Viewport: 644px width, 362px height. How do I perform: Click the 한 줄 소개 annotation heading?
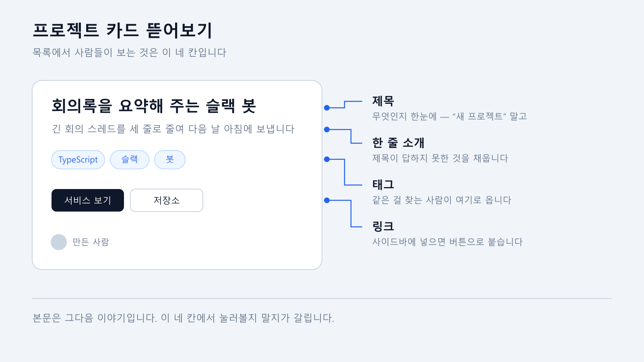pos(398,143)
